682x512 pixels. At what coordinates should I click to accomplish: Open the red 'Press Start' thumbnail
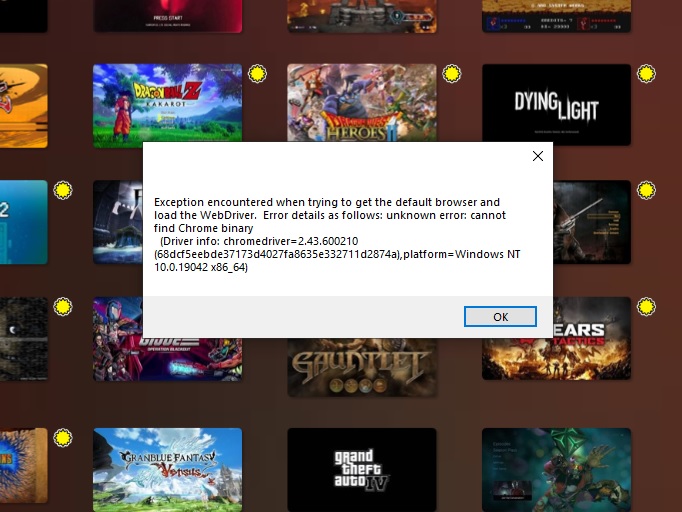tap(167, 16)
